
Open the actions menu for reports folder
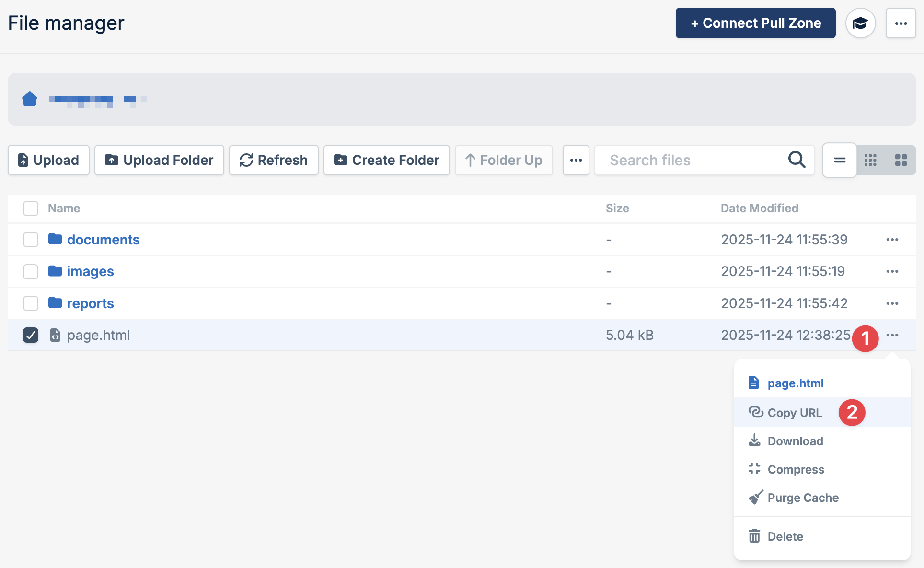point(892,303)
